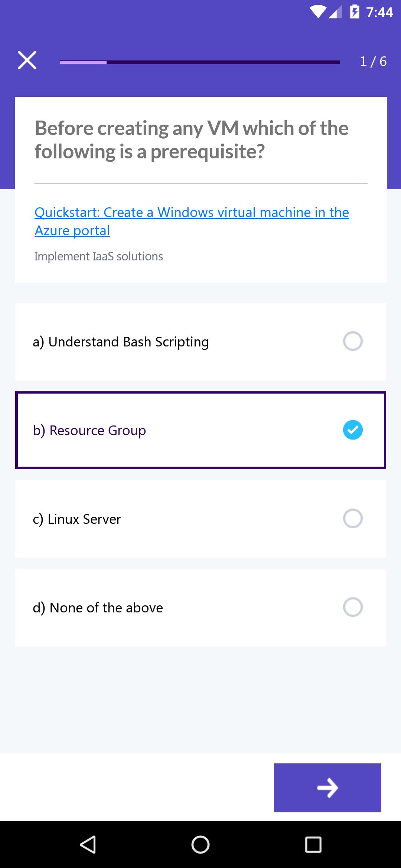Tap the 'Implement IaaS solutions' topic label

[x=98, y=256]
